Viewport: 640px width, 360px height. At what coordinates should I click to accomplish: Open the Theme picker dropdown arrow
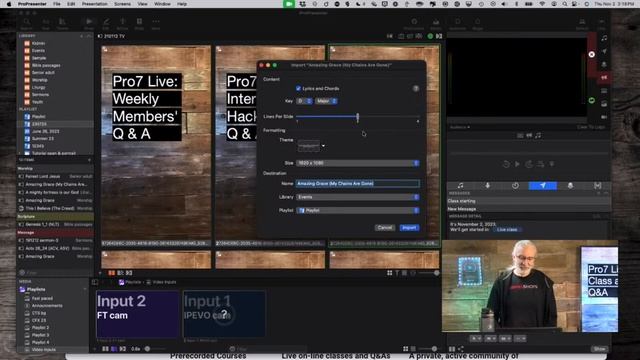click(x=323, y=146)
